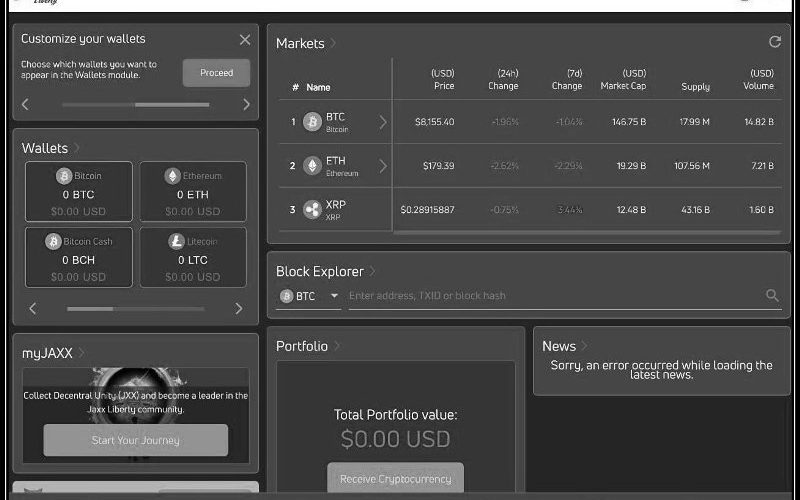Click the Markets table horizontal scrollbar
800x500 pixels.
coord(587,233)
